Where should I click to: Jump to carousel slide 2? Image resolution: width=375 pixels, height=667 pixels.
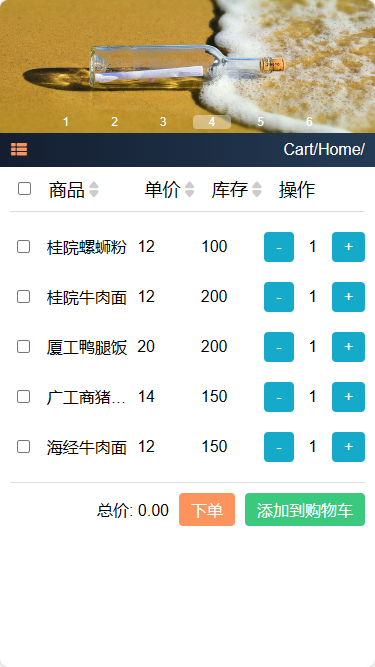click(x=114, y=122)
